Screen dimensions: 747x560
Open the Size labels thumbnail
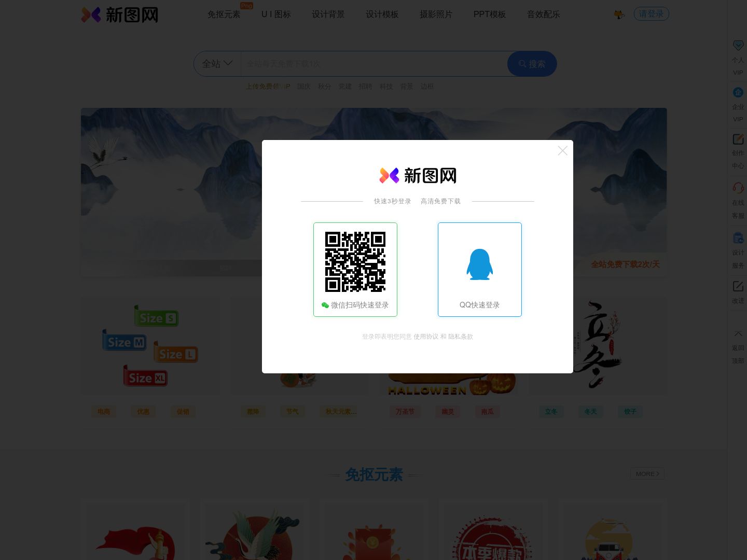click(150, 345)
